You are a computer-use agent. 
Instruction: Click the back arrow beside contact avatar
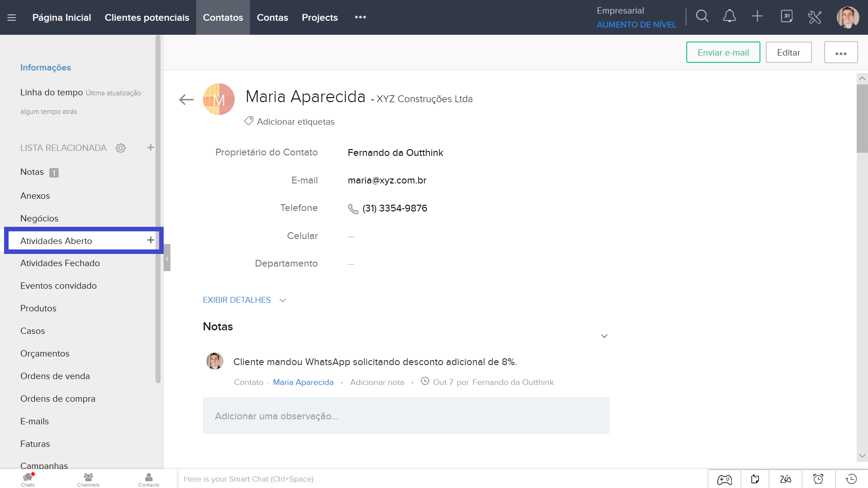[x=186, y=99]
